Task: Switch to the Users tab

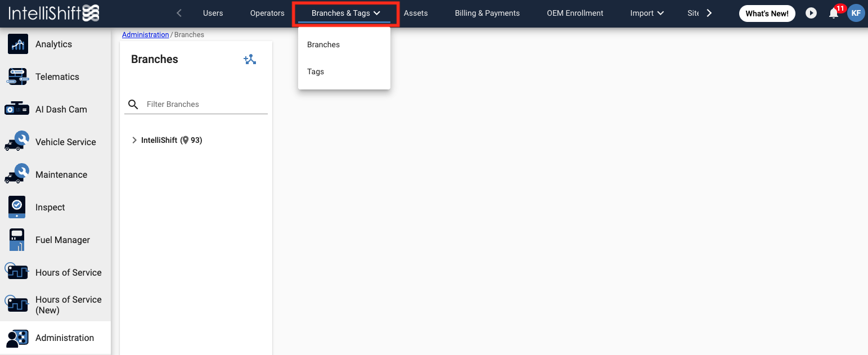Action: [x=213, y=13]
